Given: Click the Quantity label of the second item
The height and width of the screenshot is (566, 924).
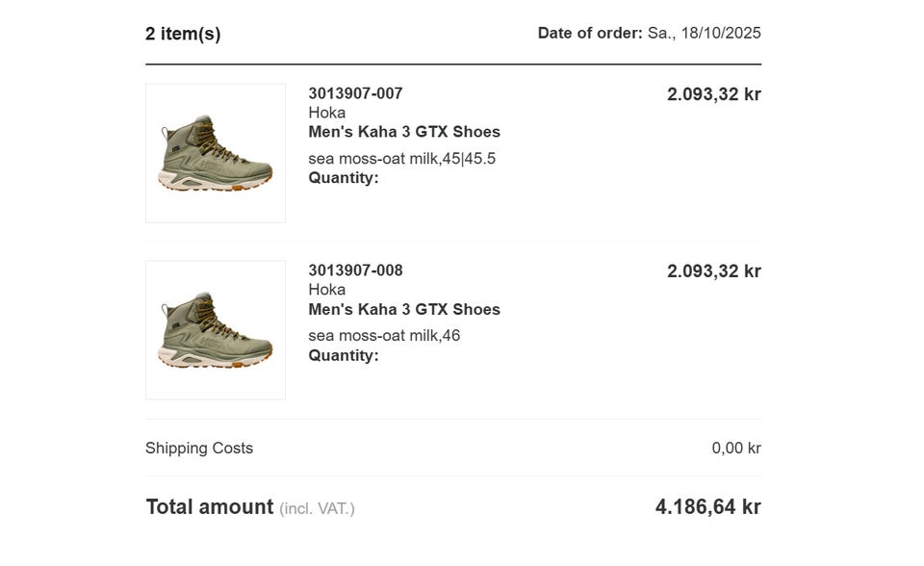Looking at the screenshot, I should (343, 355).
